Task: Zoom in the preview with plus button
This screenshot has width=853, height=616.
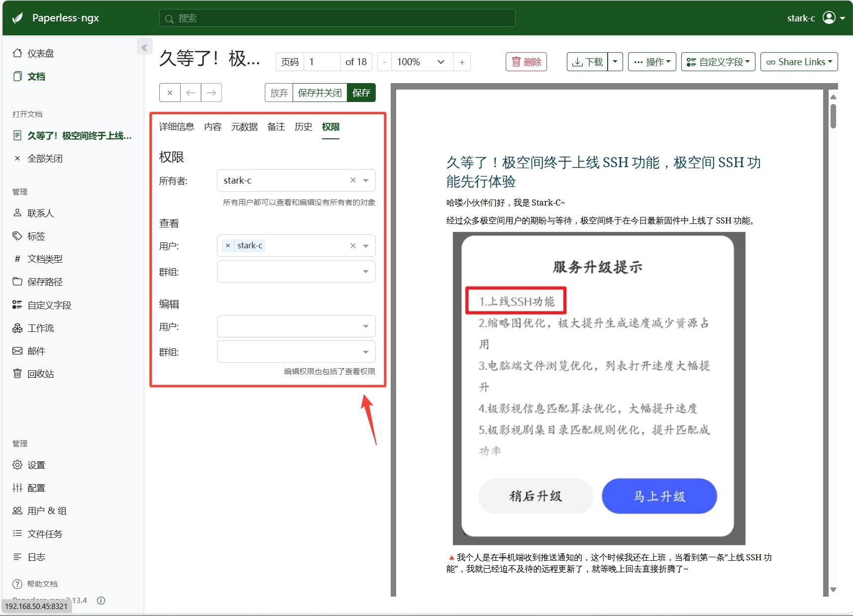Action: tap(462, 62)
